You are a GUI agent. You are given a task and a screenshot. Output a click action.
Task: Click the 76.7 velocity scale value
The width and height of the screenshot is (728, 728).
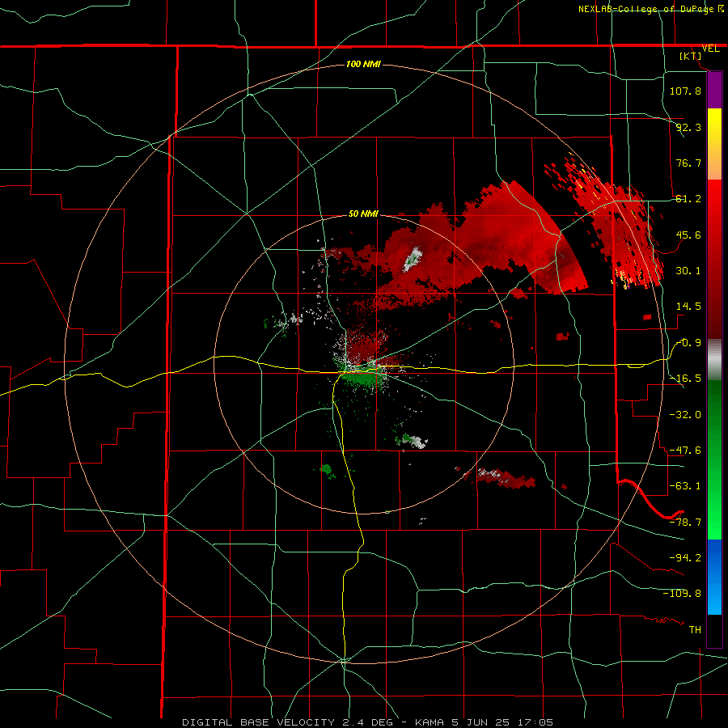pos(688,163)
